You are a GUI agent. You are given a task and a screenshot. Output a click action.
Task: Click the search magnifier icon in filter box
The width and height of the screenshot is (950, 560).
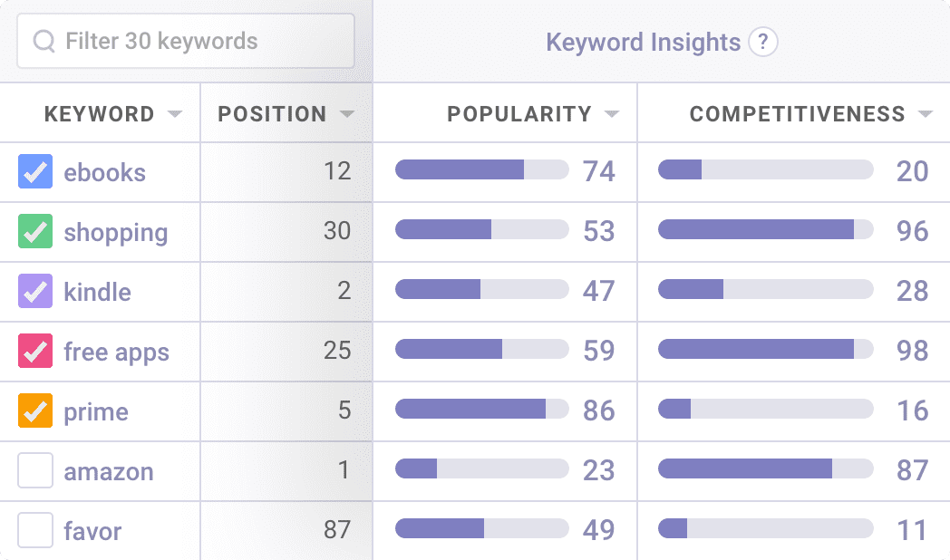pos(44,41)
